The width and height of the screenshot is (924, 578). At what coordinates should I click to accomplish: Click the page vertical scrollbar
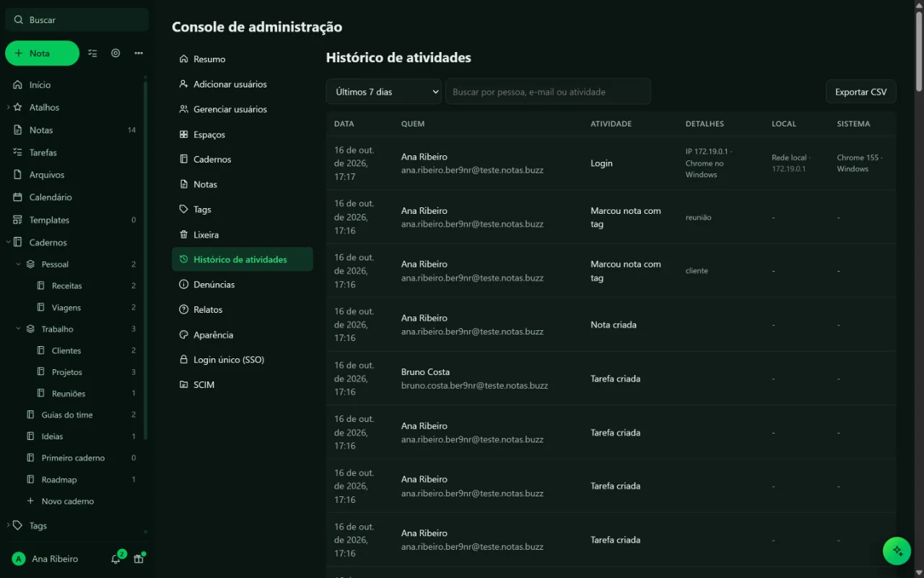[x=919, y=51]
